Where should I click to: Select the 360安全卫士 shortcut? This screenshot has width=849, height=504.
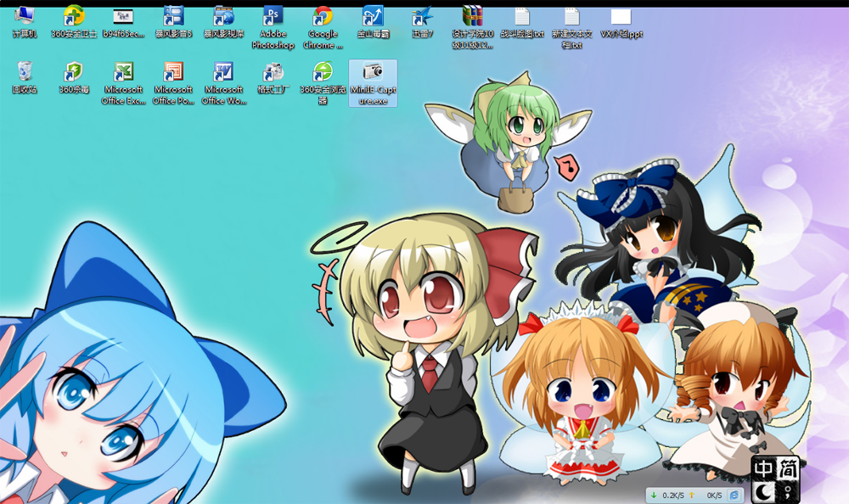click(74, 23)
